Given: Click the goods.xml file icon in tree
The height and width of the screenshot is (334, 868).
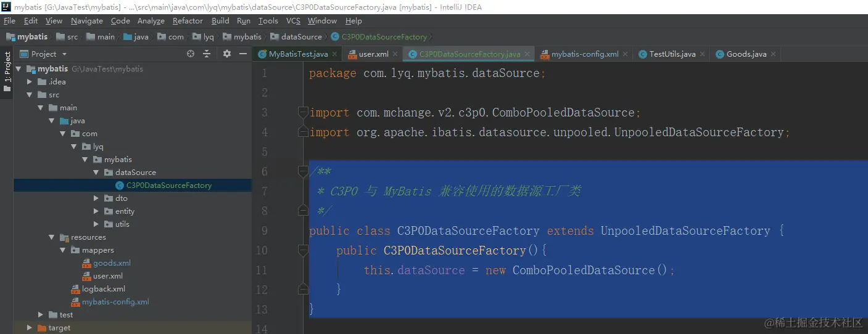Looking at the screenshot, I should (88, 263).
